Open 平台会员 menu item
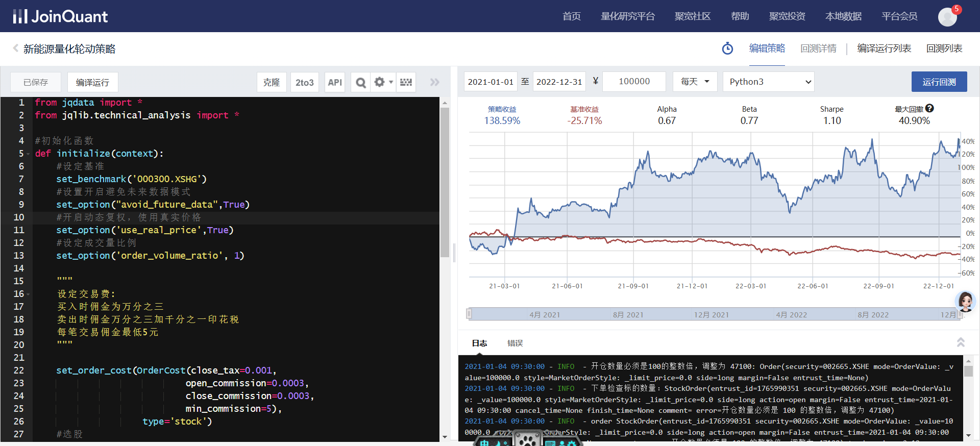Image resolution: width=980 pixels, height=446 pixels. (x=899, y=16)
